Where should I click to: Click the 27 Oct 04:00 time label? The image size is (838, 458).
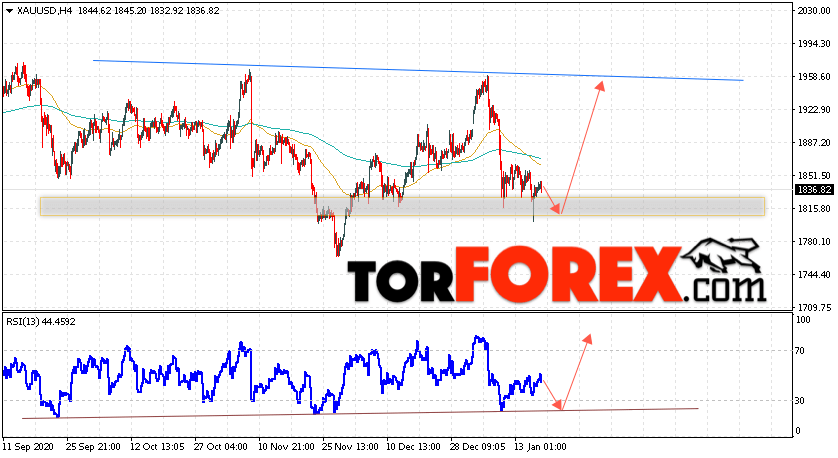click(x=221, y=447)
